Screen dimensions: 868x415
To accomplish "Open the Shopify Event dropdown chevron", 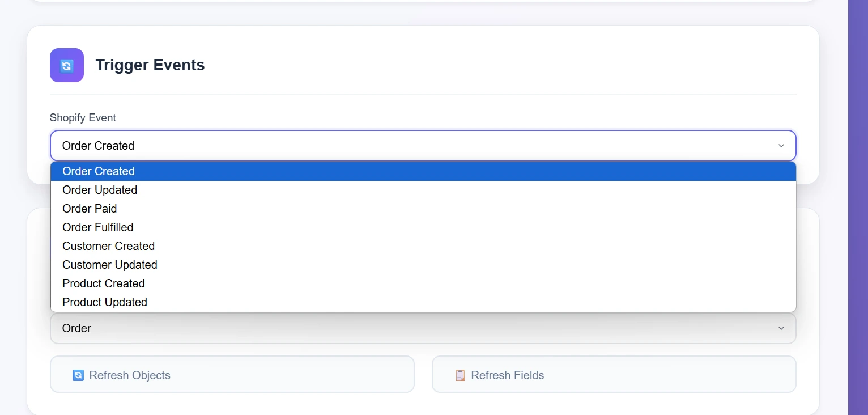I will [x=781, y=145].
